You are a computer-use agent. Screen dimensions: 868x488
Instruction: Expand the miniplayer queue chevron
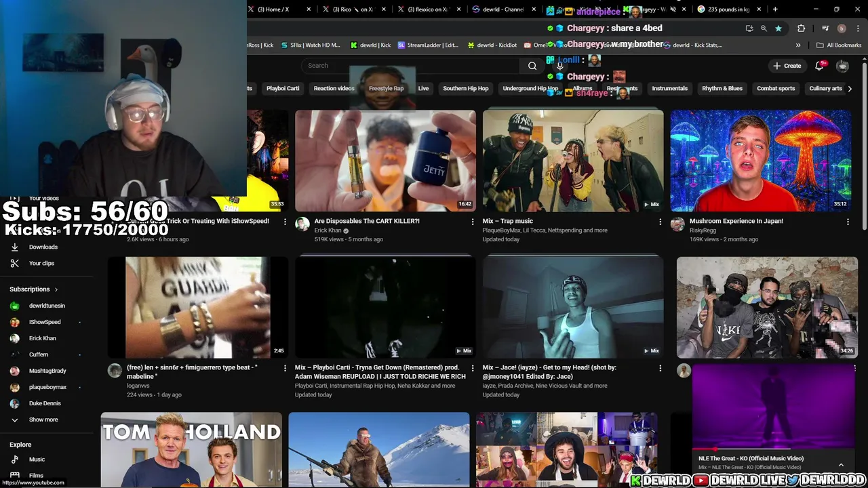click(x=841, y=465)
